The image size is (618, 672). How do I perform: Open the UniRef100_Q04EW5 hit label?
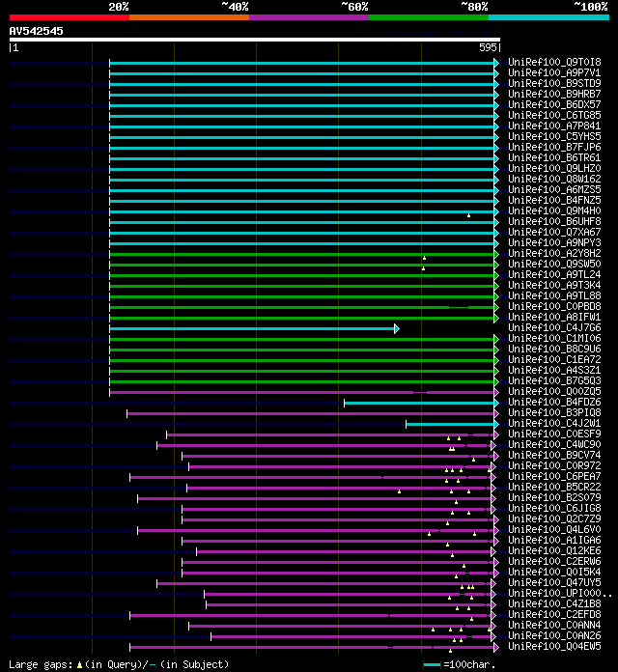[x=554, y=647]
